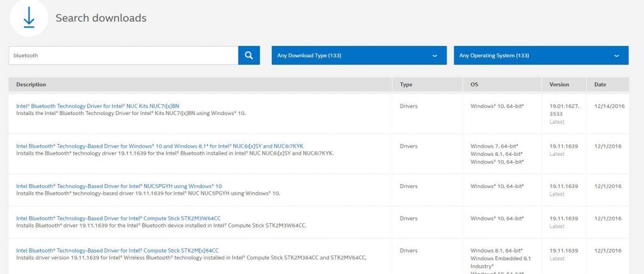Image resolution: width=644 pixels, height=274 pixels.
Task: Click the chevron on Operating System filter
Action: click(616, 56)
